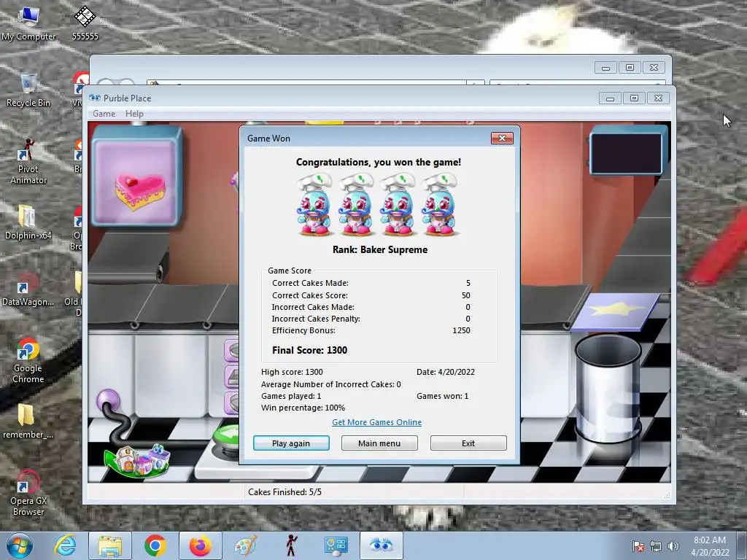The image size is (747, 560).
Task: Click the Win percentage: 100% text
Action: 303,408
